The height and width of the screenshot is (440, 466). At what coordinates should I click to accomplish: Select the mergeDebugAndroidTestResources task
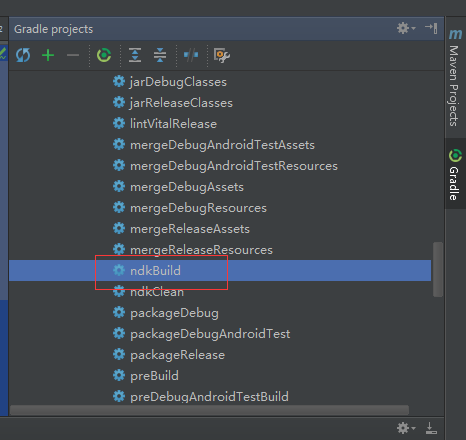coord(234,166)
